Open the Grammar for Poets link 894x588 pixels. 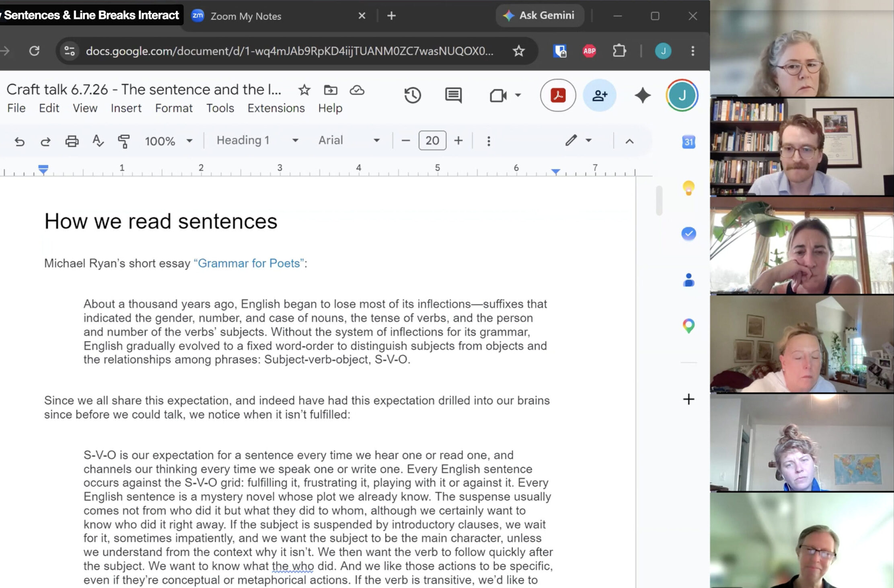[249, 263]
